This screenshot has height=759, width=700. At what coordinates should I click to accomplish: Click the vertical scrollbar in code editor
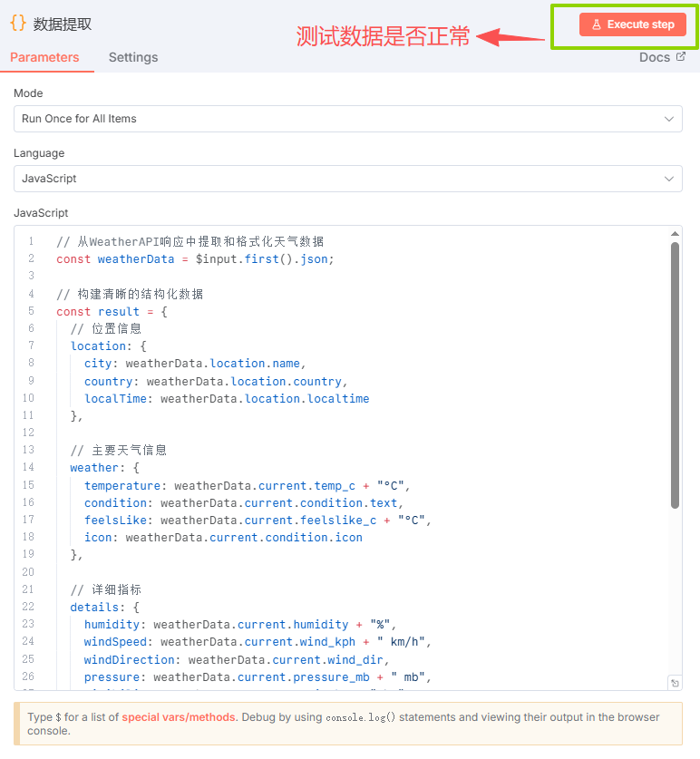675,372
